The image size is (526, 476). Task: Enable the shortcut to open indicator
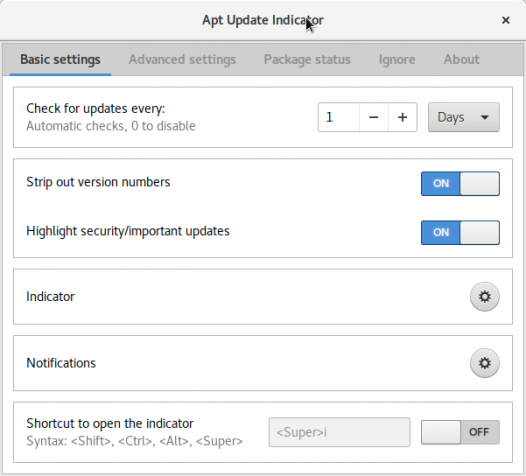(460, 432)
